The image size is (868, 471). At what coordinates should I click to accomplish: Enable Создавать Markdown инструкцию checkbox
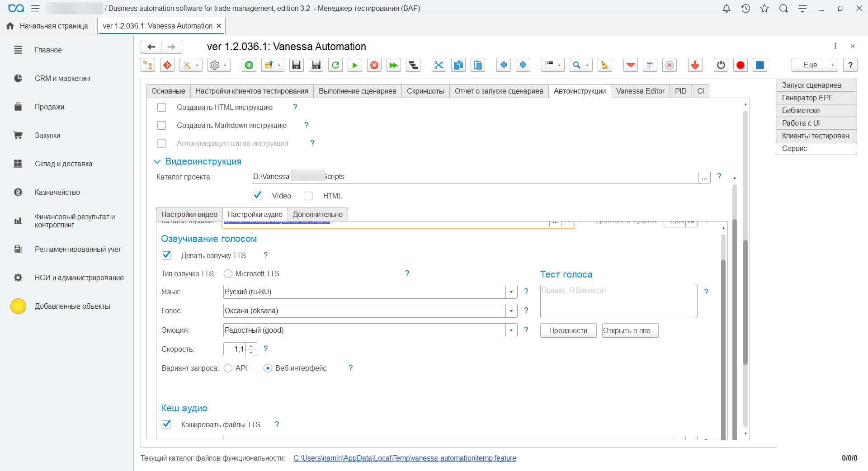pos(161,125)
